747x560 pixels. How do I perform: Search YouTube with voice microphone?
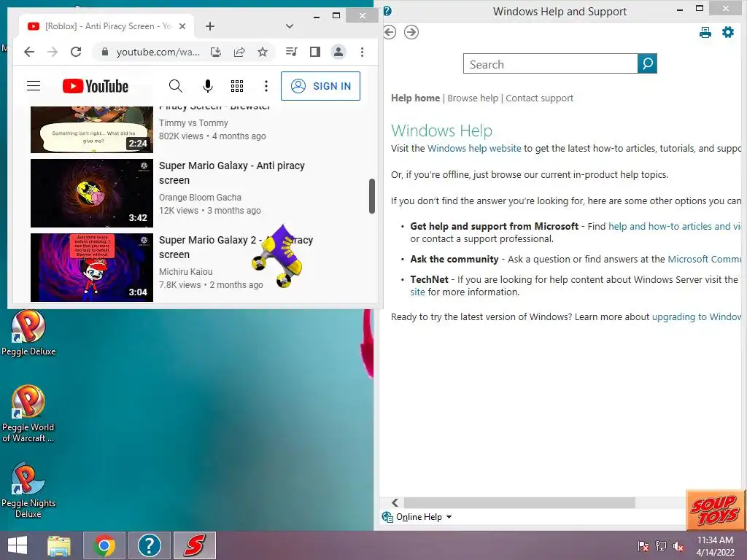pos(208,86)
